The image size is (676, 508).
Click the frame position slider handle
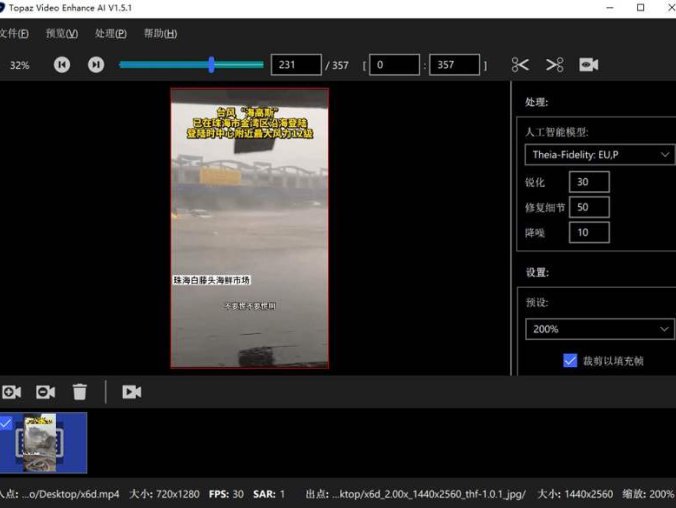point(211,65)
